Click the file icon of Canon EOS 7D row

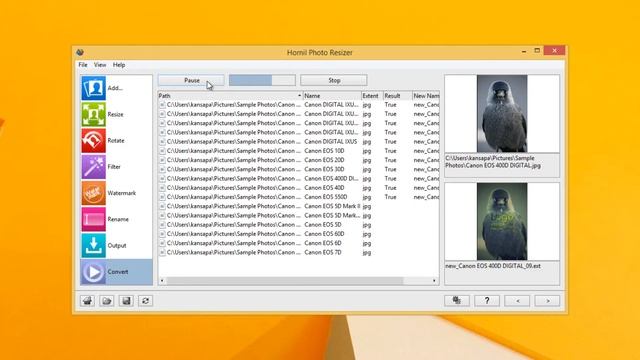[x=162, y=252]
